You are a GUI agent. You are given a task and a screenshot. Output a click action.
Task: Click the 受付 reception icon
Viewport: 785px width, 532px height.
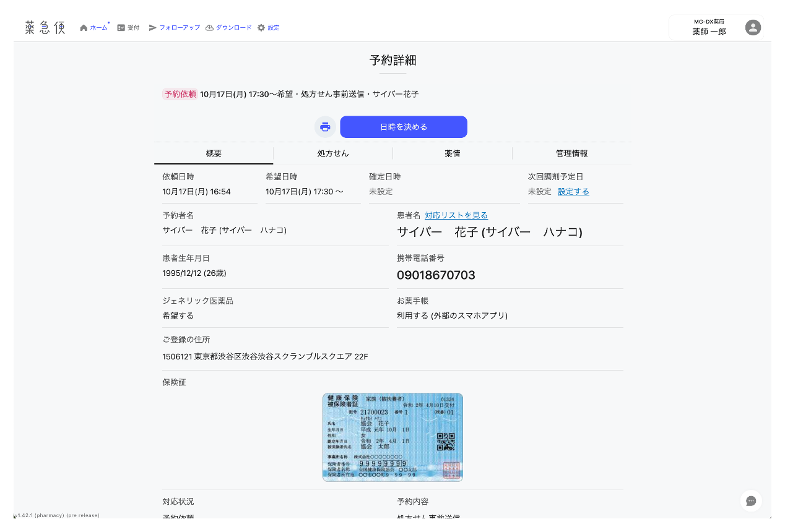point(121,28)
